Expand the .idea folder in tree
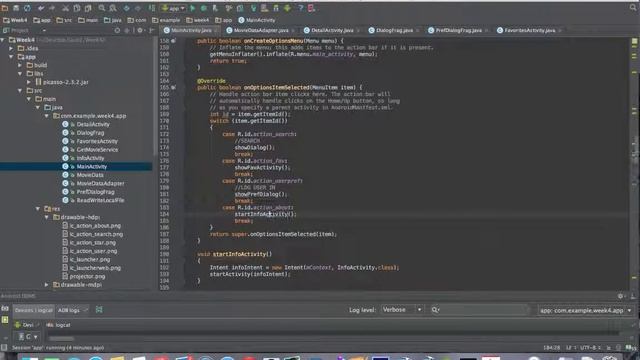 (x=11, y=48)
